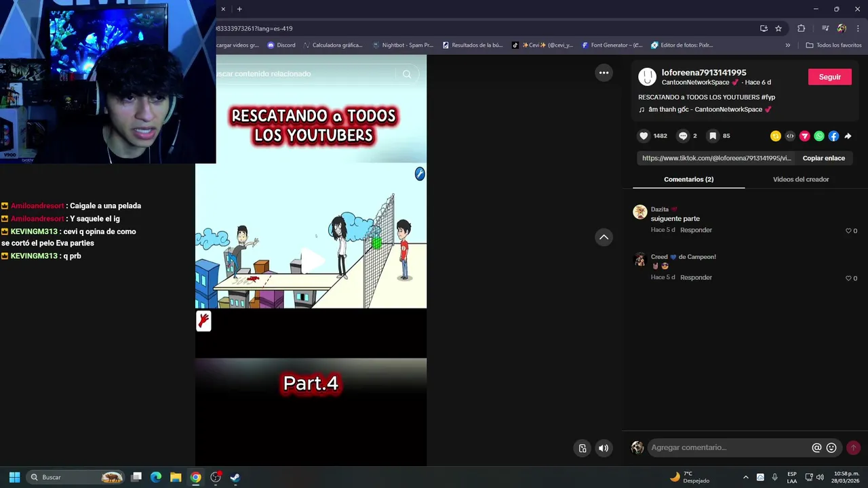Open the Editor de fotos: Pixlr bookmark
Image resolution: width=868 pixels, height=488 pixels.
(682, 45)
